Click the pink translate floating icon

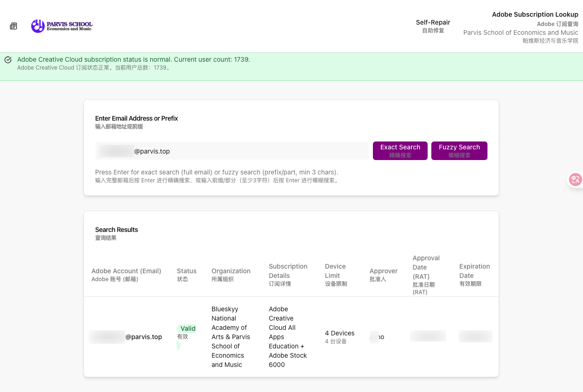coord(576,180)
